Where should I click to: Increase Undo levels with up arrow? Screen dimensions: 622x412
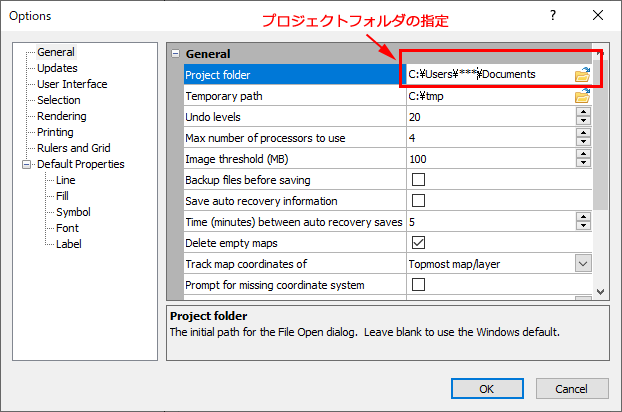coord(582,113)
